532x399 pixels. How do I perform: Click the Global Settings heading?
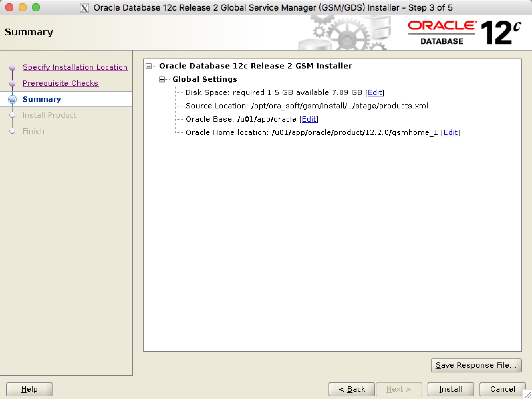point(205,79)
